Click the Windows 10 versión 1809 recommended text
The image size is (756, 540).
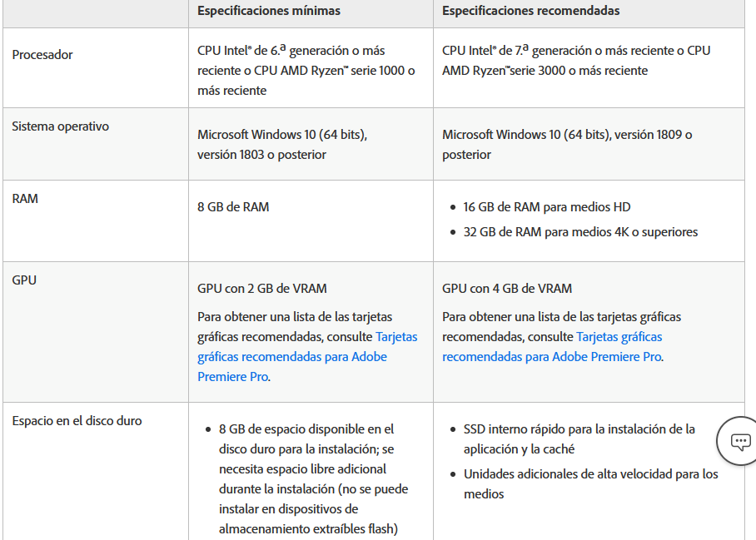click(x=566, y=144)
